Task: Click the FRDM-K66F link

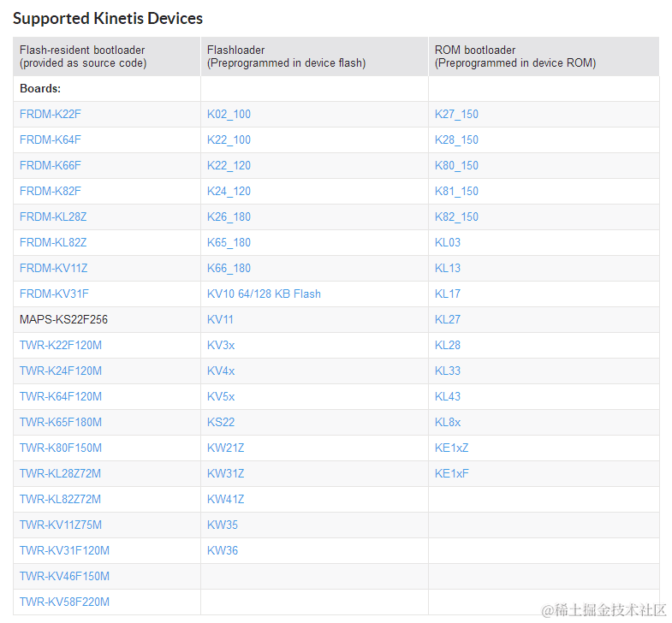Action: click(51, 166)
